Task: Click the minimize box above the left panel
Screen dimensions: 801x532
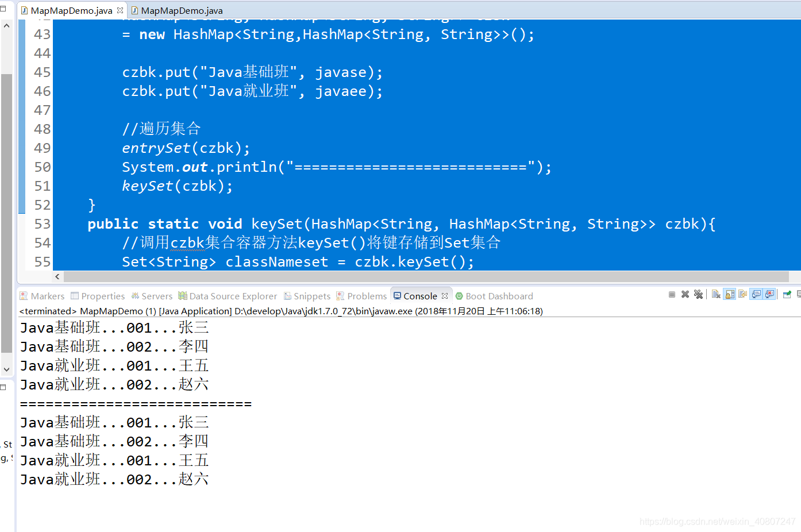Action: point(3,9)
